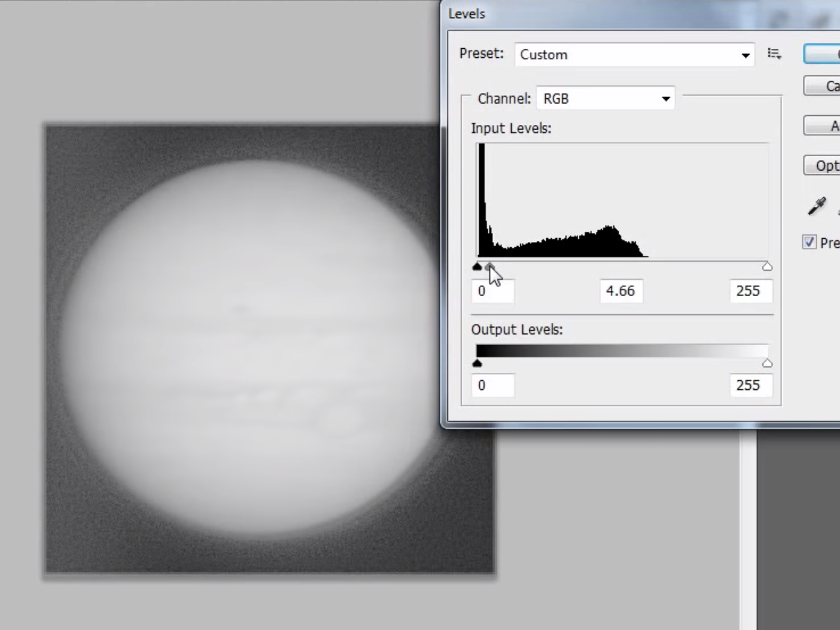Click the Jupiter image on the canvas
840x630 pixels.
pos(247,351)
